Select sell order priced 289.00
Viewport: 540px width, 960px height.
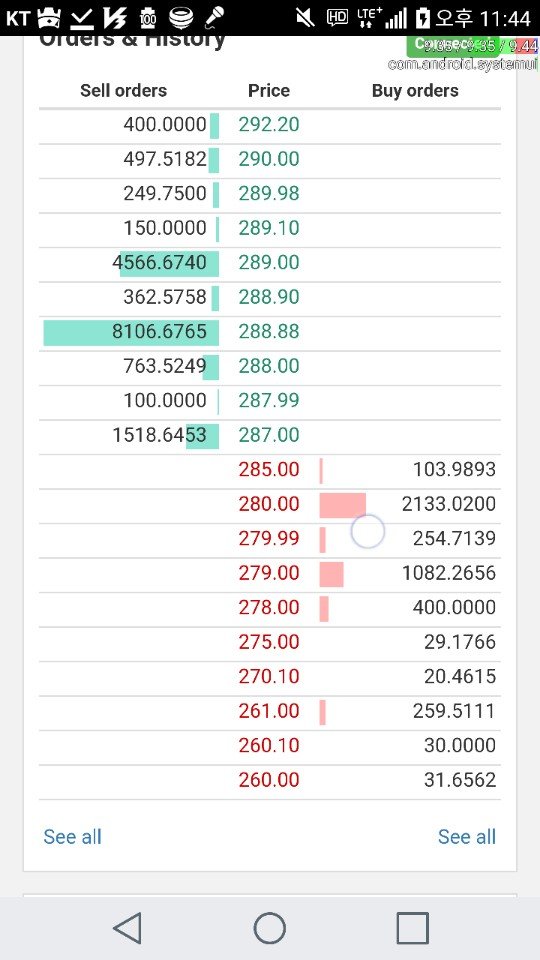point(269,263)
